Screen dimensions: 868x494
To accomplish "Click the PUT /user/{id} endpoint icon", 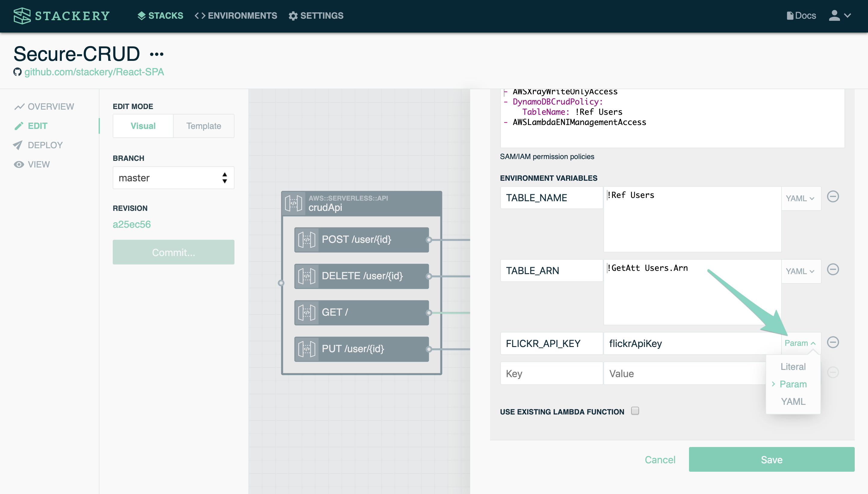I will pos(306,348).
